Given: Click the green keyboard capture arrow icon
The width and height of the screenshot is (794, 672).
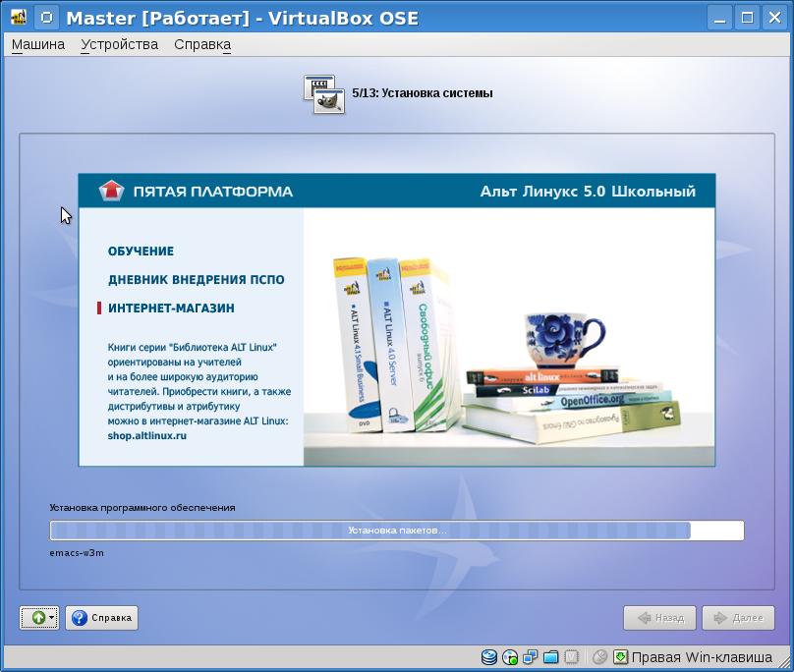Looking at the screenshot, I should click(621, 657).
